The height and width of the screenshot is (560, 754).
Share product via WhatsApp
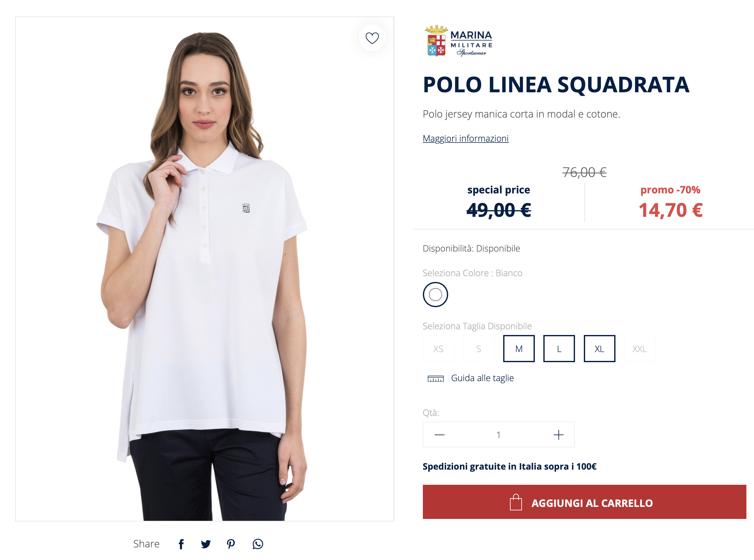click(258, 544)
